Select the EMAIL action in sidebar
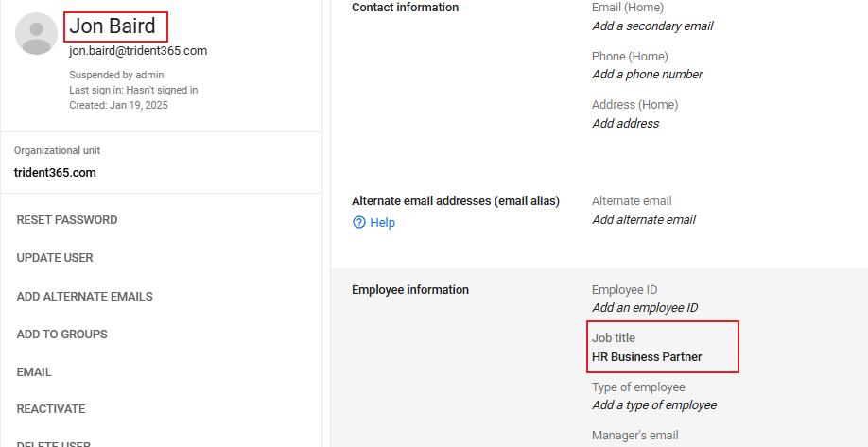 point(34,372)
